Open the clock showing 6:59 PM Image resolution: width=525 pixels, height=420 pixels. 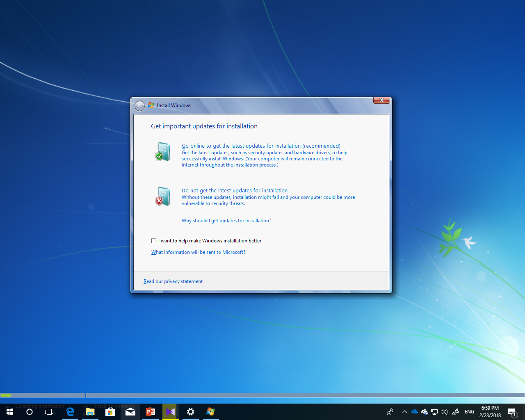(x=490, y=412)
